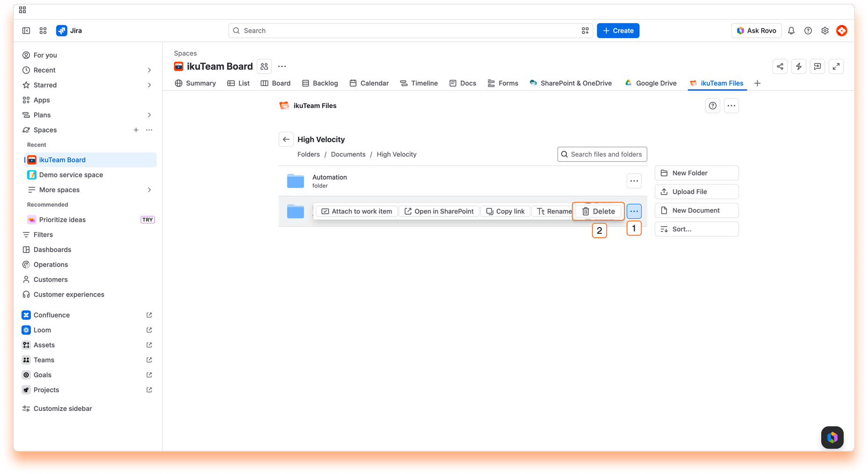Open Spaces more options dots
This screenshot has width=868, height=474.
(x=149, y=130)
